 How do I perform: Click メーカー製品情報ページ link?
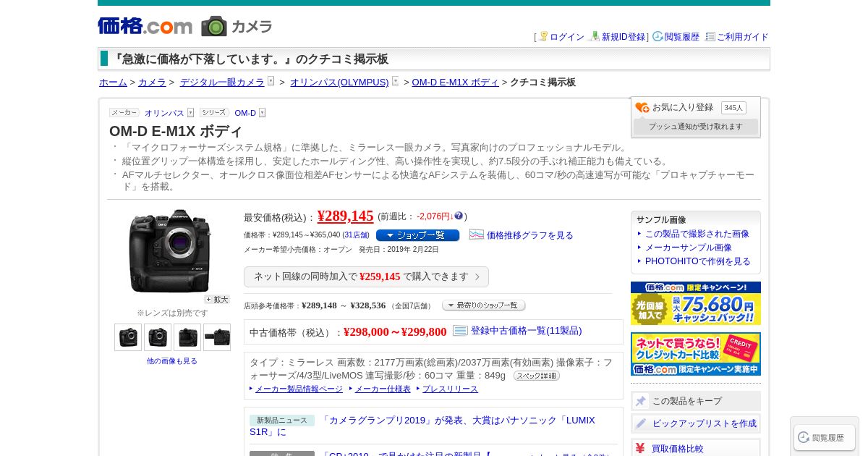[299, 389]
